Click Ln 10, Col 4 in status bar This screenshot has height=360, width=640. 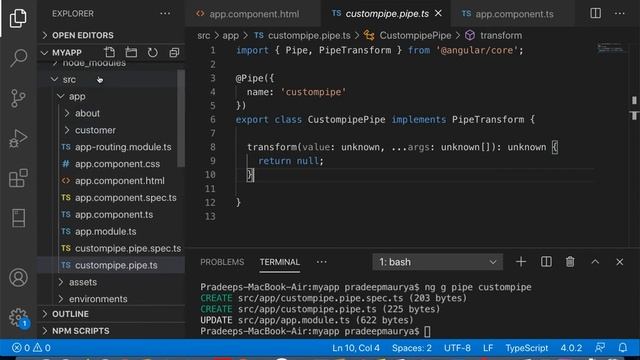356,348
